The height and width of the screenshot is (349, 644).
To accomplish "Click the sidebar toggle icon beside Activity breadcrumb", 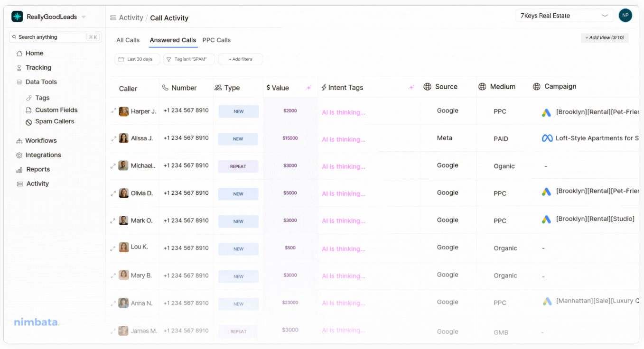I will 113,18.
